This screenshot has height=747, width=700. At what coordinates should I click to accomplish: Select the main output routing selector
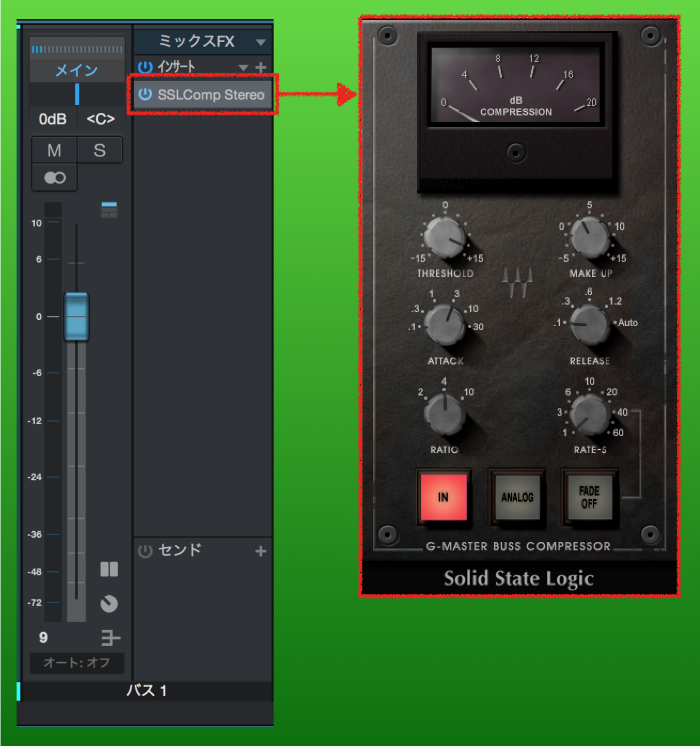(77, 70)
